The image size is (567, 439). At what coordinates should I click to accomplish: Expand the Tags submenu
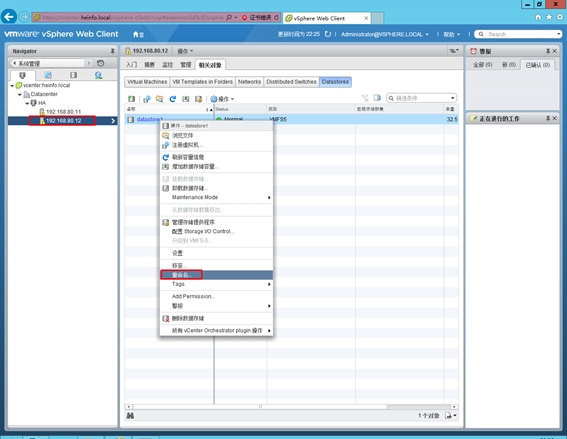(216, 284)
